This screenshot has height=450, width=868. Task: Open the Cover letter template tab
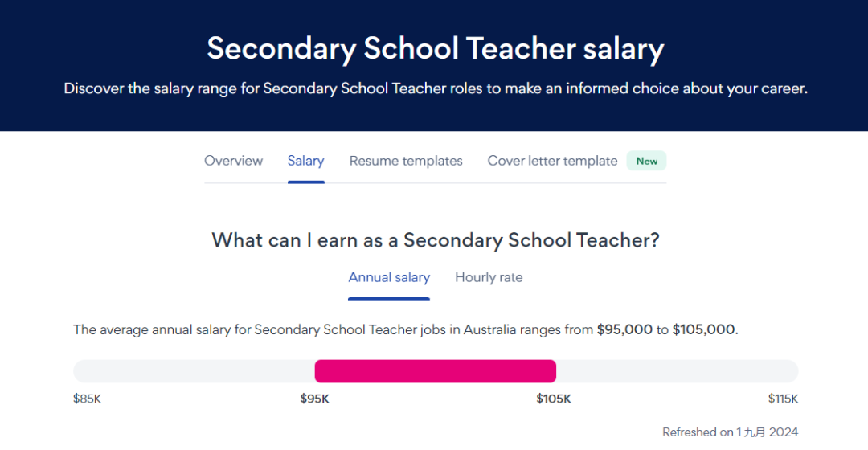tap(552, 161)
